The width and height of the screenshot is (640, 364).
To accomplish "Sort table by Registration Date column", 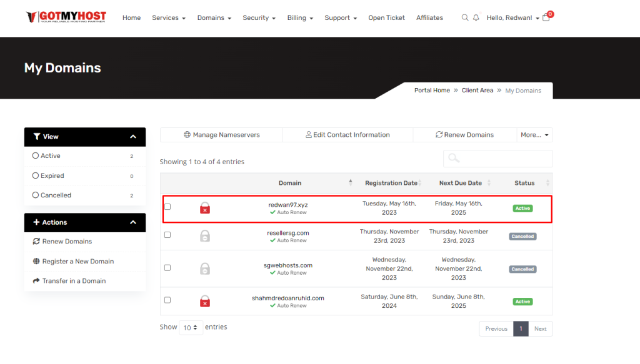I will [391, 183].
